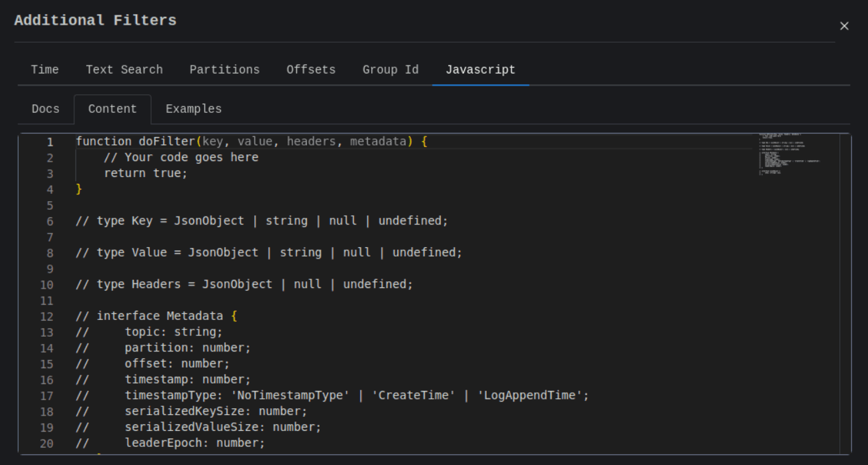Click line number 17 in gutter
Screen dimensions: 868x465
[x=46, y=396]
